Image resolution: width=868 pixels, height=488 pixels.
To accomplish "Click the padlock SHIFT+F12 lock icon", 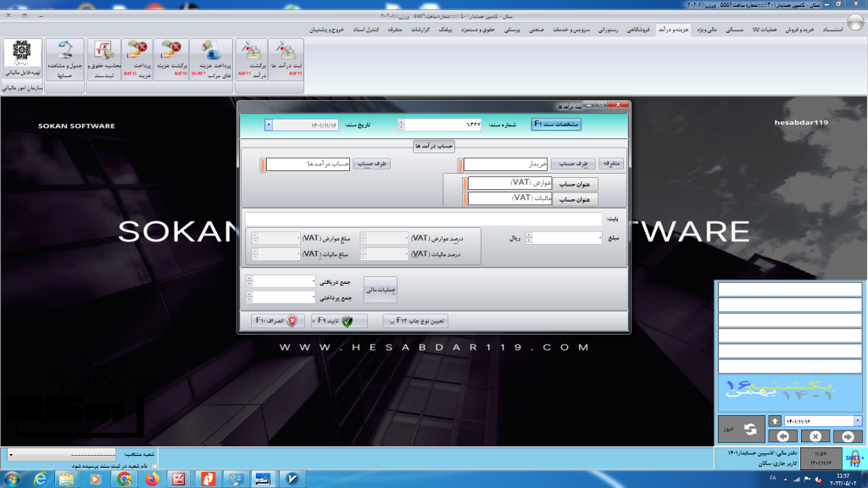I will coord(854,458).
